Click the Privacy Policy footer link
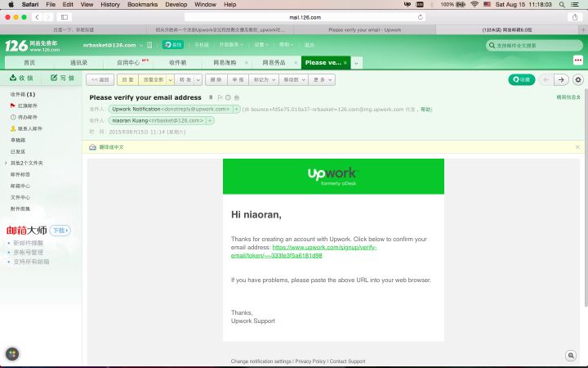Image resolution: width=588 pixels, height=368 pixels. coord(310,361)
